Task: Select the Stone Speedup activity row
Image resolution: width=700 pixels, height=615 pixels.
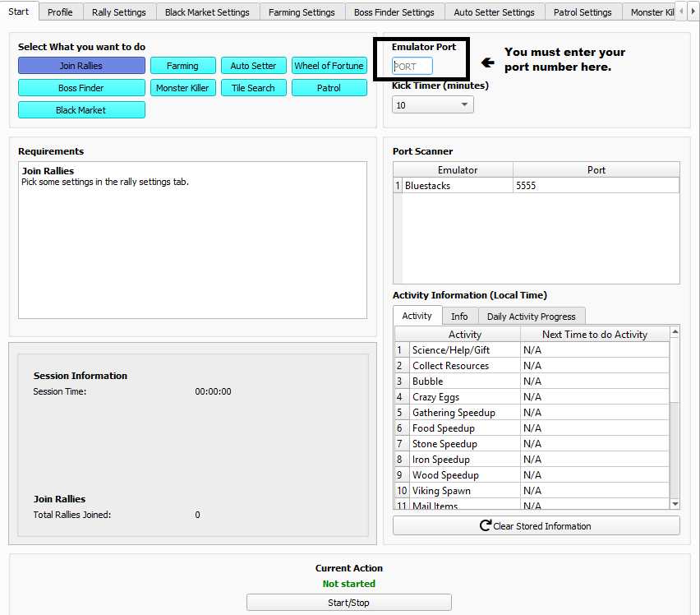Action: pyautogui.click(x=532, y=443)
